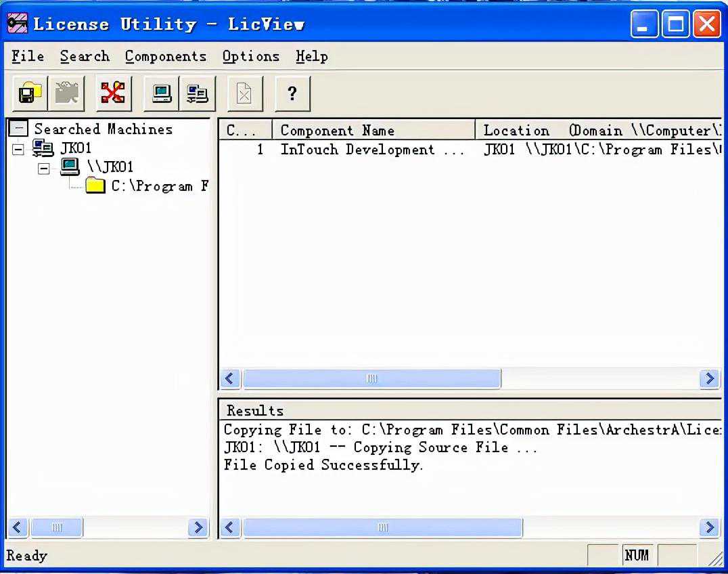Viewport: 728px width, 574px height.
Task: Click left arrow of Results pane scrollbar
Action: tap(230, 527)
